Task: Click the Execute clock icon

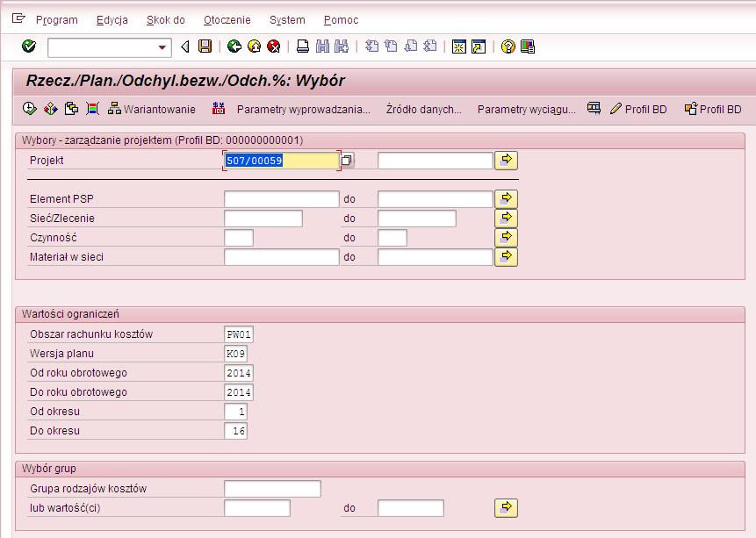Action: click(x=29, y=109)
